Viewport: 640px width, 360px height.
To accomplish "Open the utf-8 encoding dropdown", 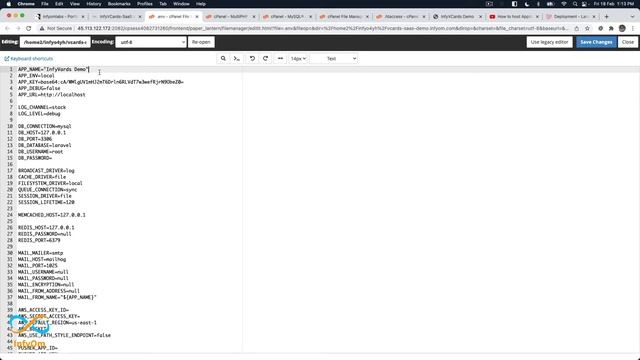I will coord(151,42).
